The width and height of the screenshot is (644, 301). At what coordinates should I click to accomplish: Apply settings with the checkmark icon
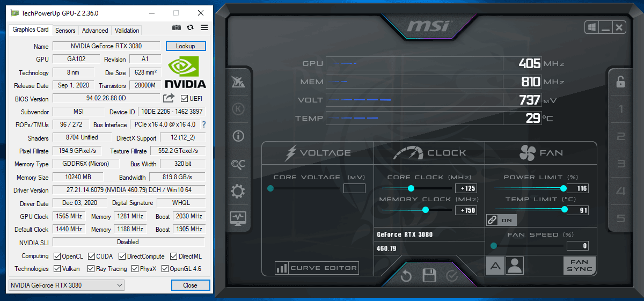tap(452, 276)
